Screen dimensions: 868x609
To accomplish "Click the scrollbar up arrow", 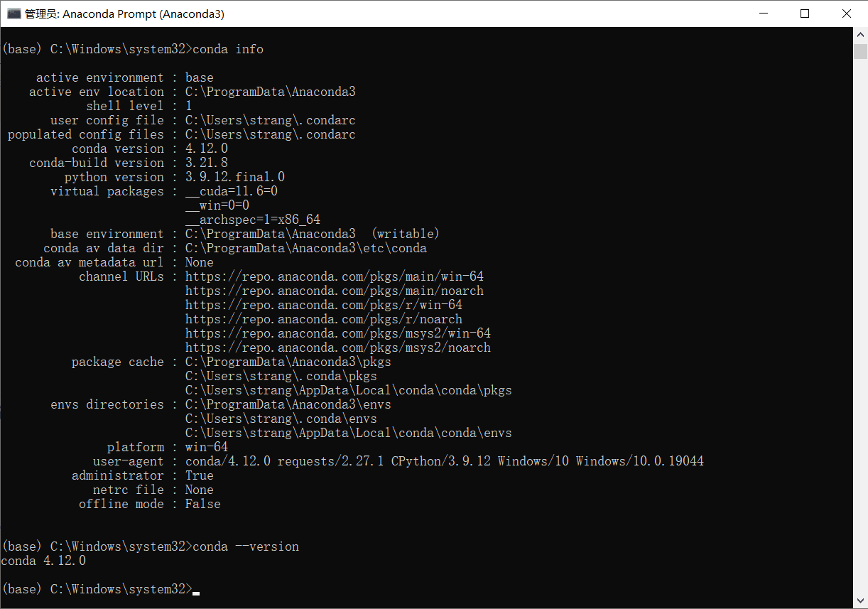I will 860,35.
